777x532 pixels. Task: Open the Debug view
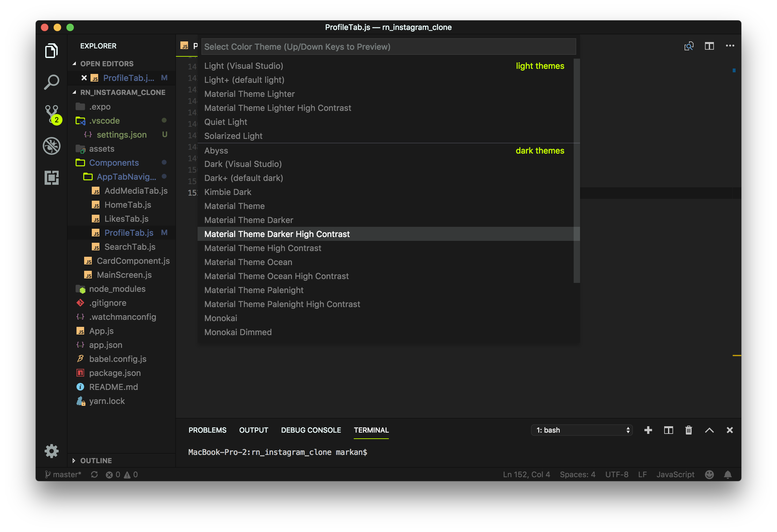(52, 146)
